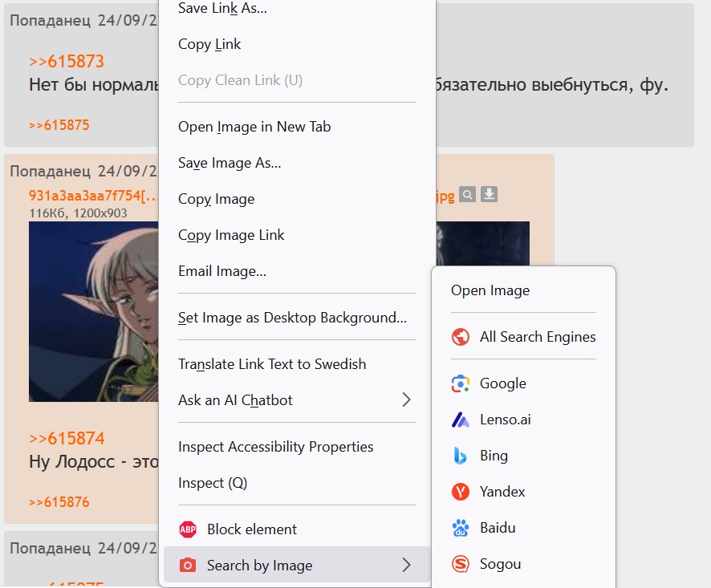The image size is (711, 588).
Task: Choose Google in search submenu
Action: (524, 383)
